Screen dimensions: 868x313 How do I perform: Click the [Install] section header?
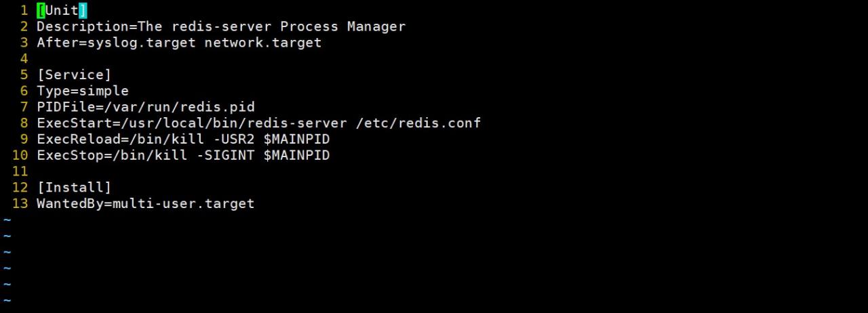pyautogui.click(x=74, y=187)
